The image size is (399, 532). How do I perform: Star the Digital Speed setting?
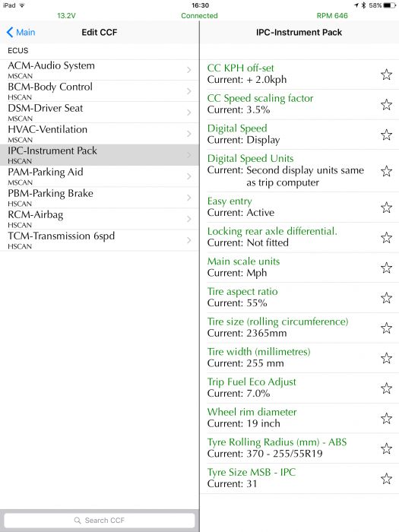click(x=386, y=135)
